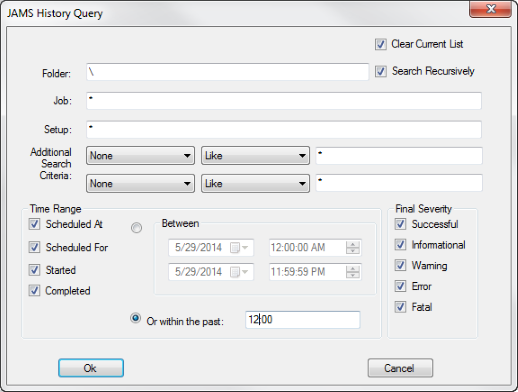518x392 pixels.
Task: Click the 11:59:59 PM end time field
Action: [315, 272]
